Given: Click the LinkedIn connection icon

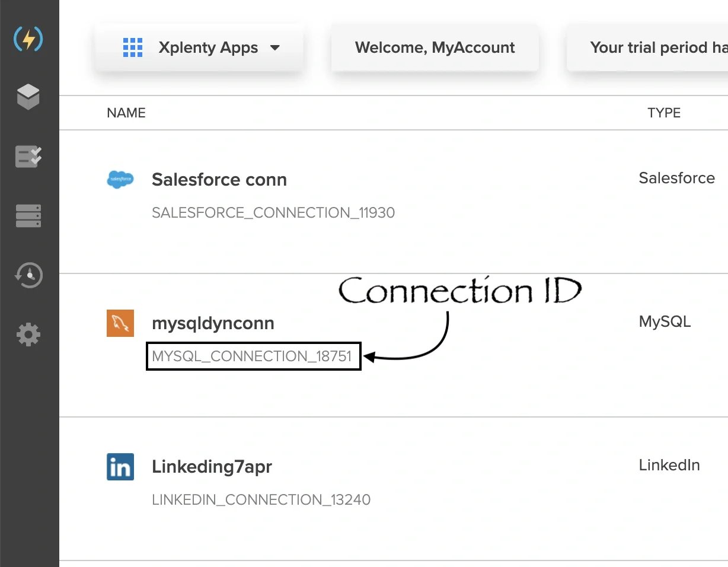Looking at the screenshot, I should 120,467.
